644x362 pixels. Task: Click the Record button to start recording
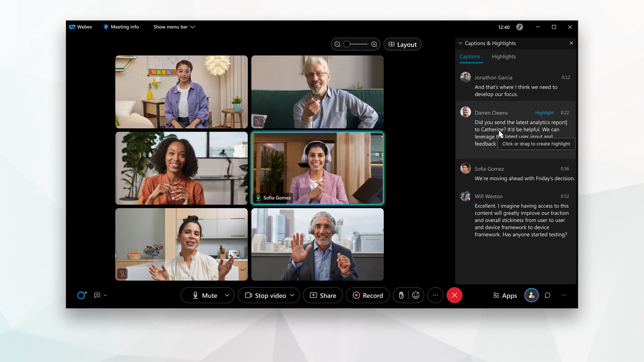[x=368, y=295]
